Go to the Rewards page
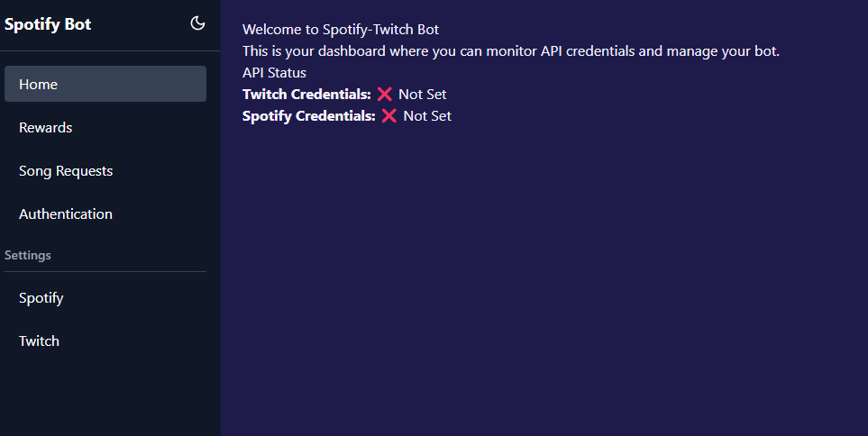 (x=105, y=127)
